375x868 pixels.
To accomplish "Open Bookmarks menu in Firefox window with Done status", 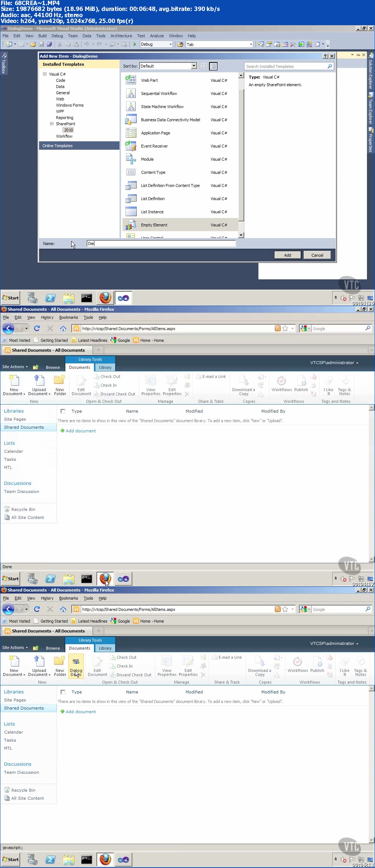I will [68, 317].
